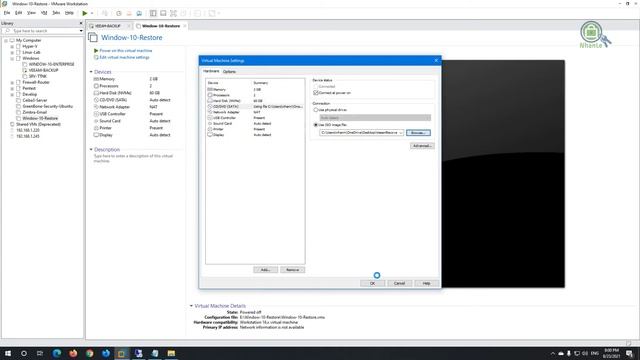This screenshot has width=640, height=360.
Task: Select the CD/DVD (SATA) device in settings
Action: (255, 107)
